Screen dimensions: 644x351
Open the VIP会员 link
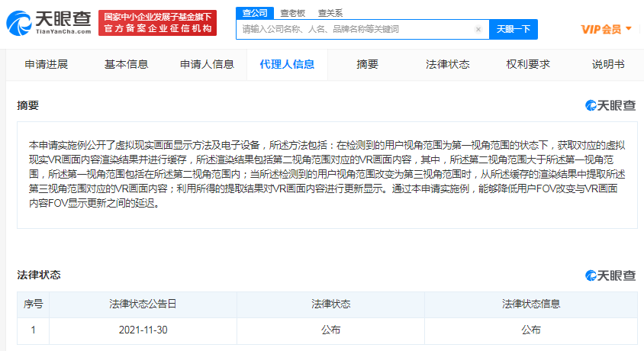coord(601,29)
